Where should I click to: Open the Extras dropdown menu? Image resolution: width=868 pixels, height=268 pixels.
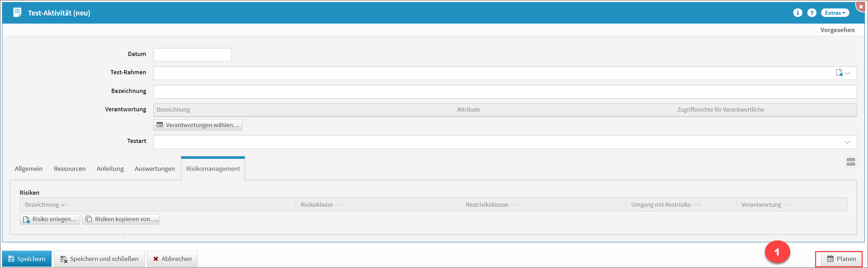pyautogui.click(x=835, y=13)
